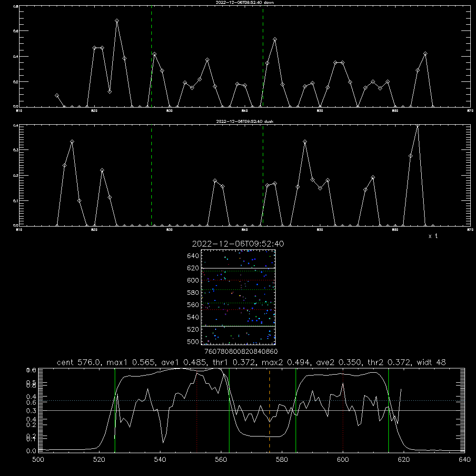Click "640" on the bottom plot x-axis
Image resolution: width=476 pixels, height=476 pixels.
465,460
